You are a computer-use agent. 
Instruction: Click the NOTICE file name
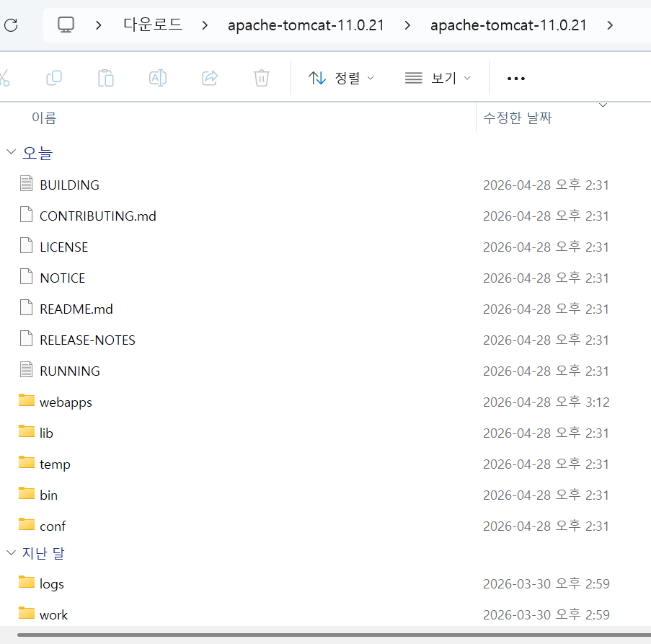pyautogui.click(x=62, y=278)
